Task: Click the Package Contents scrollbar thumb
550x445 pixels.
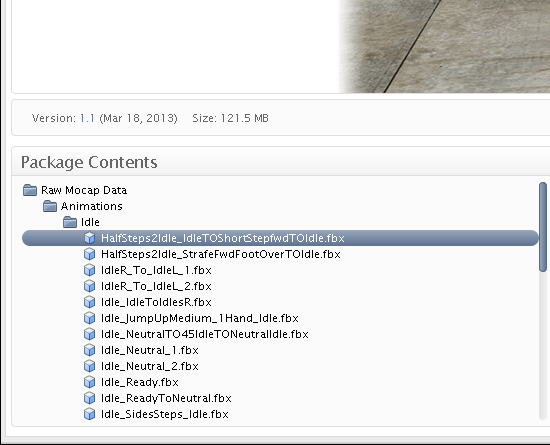Action: pyautogui.click(x=543, y=227)
